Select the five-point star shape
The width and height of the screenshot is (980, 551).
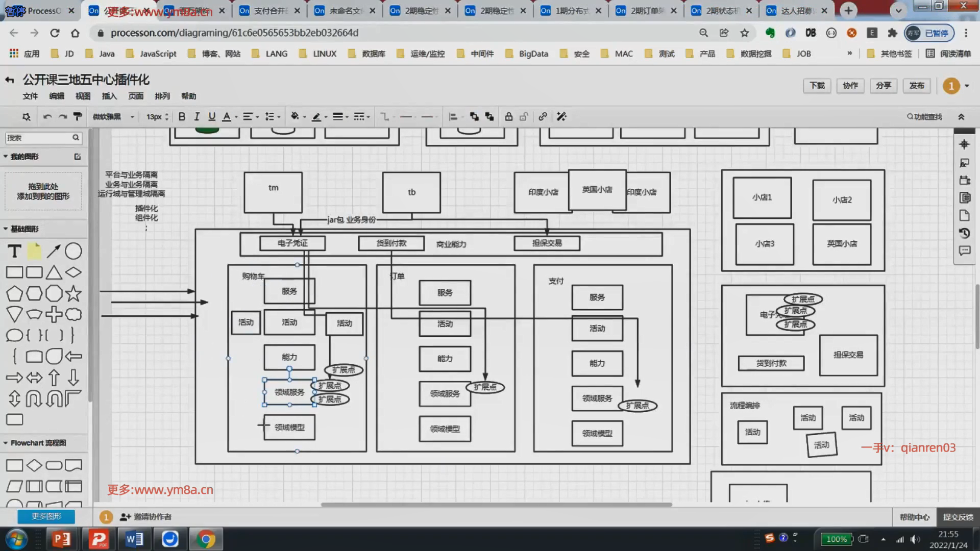point(73,293)
